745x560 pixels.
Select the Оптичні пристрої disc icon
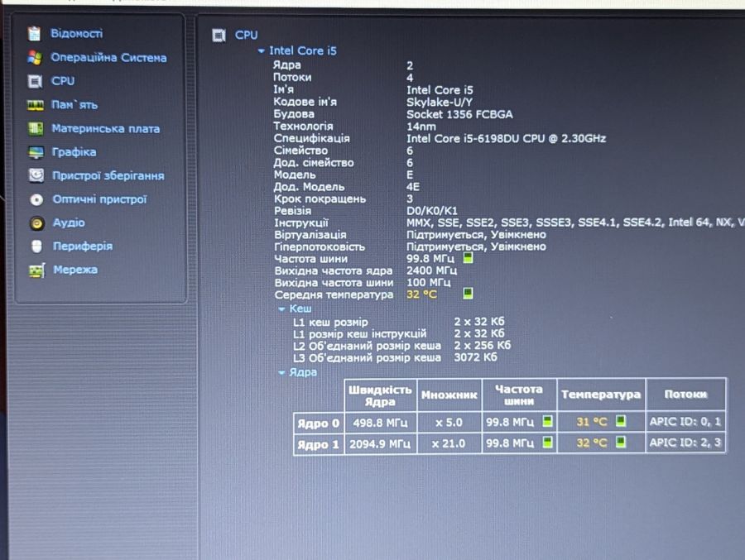tap(36, 199)
